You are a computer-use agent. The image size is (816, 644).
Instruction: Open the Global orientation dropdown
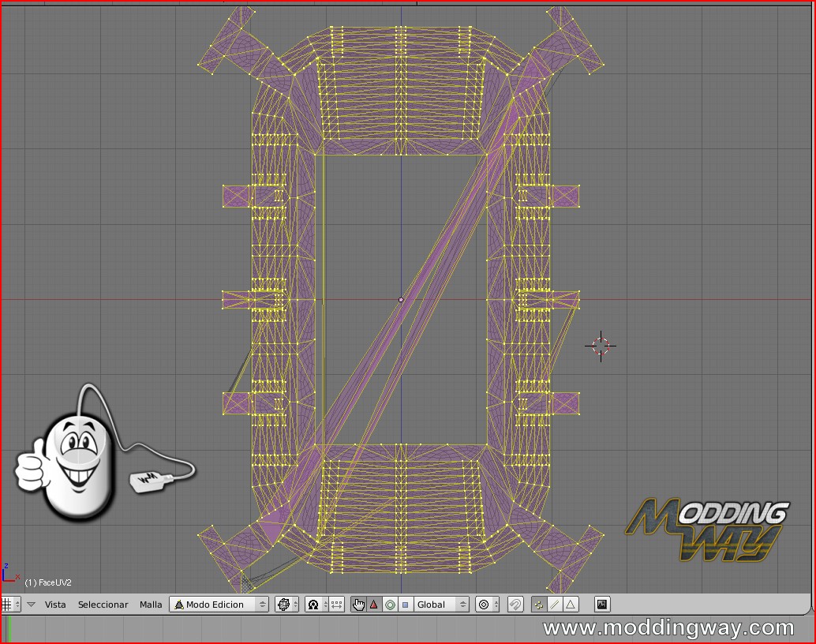click(441, 605)
